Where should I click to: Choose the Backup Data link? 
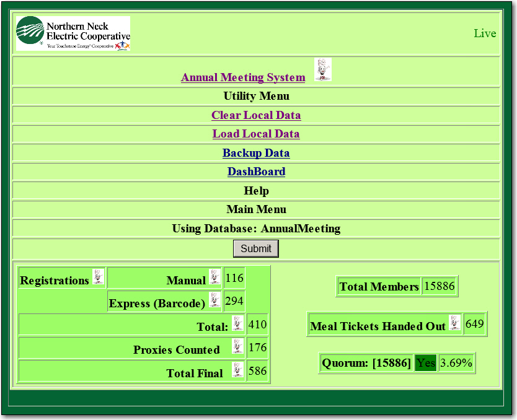[256, 153]
